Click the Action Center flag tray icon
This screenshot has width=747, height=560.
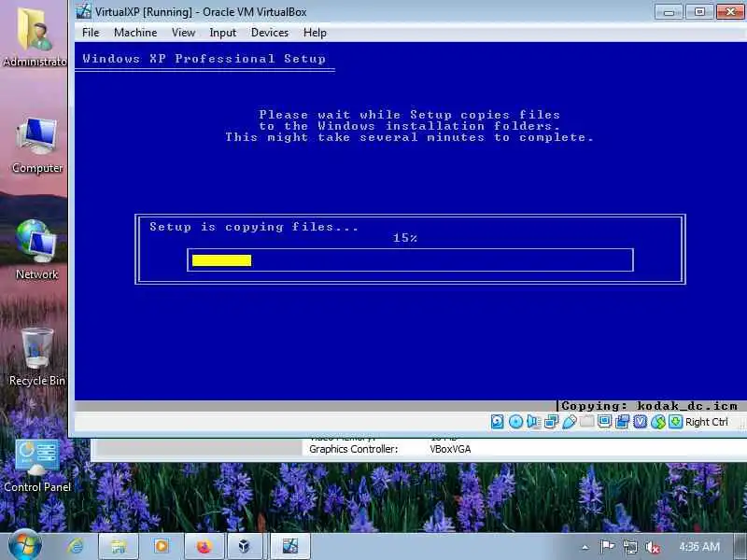[606, 547]
